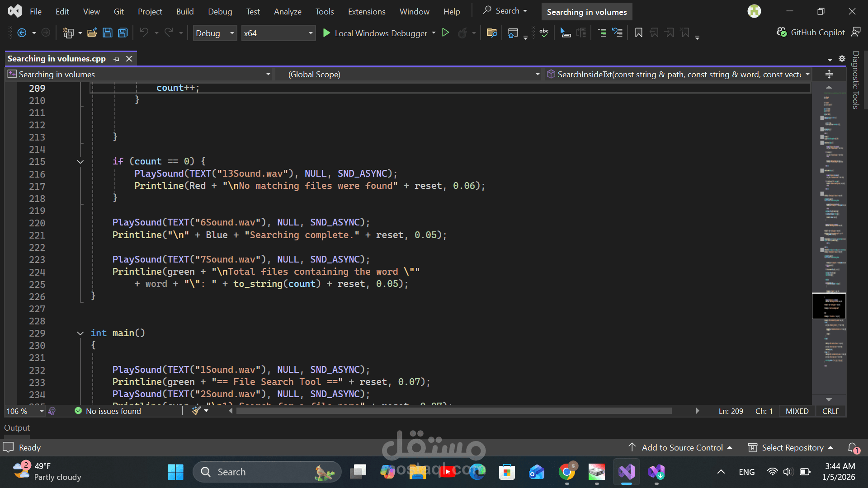Collapse the if (count == 0) block

pyautogui.click(x=80, y=162)
